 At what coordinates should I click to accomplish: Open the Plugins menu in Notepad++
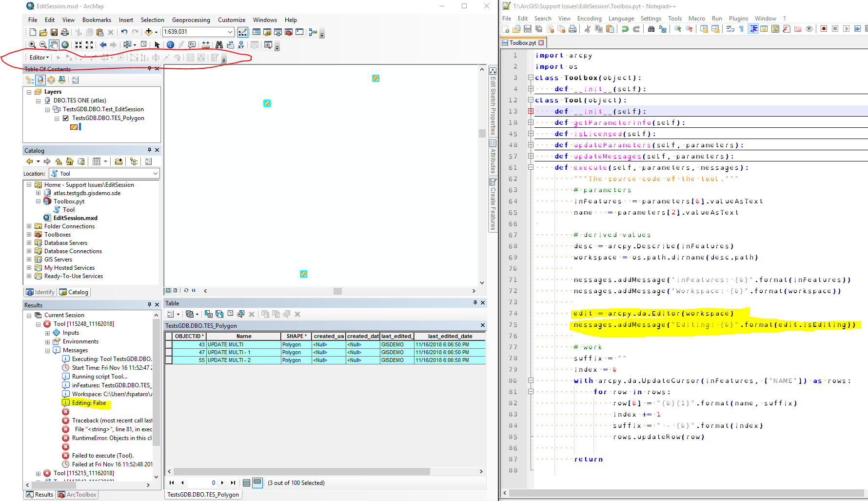coord(738,19)
